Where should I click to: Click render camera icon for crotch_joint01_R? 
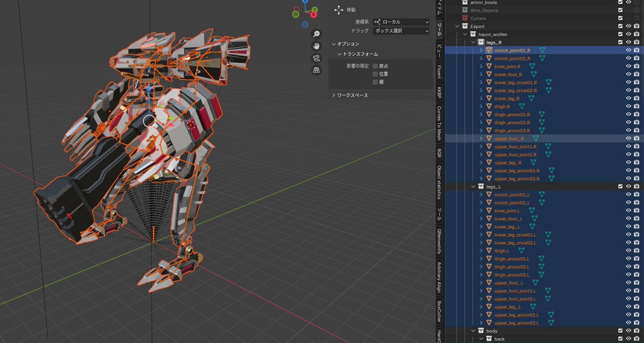(636, 50)
